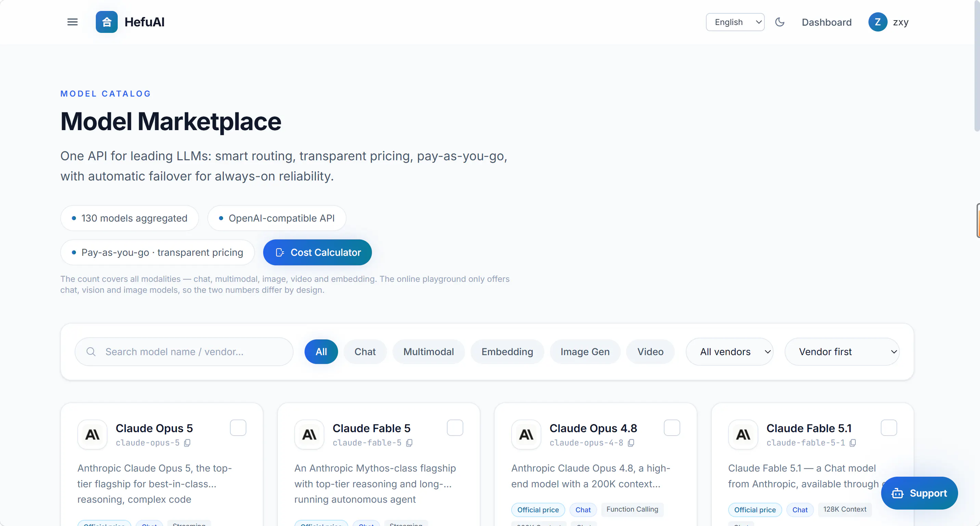
Task: Filter models by Multimodal
Action: coord(428,352)
